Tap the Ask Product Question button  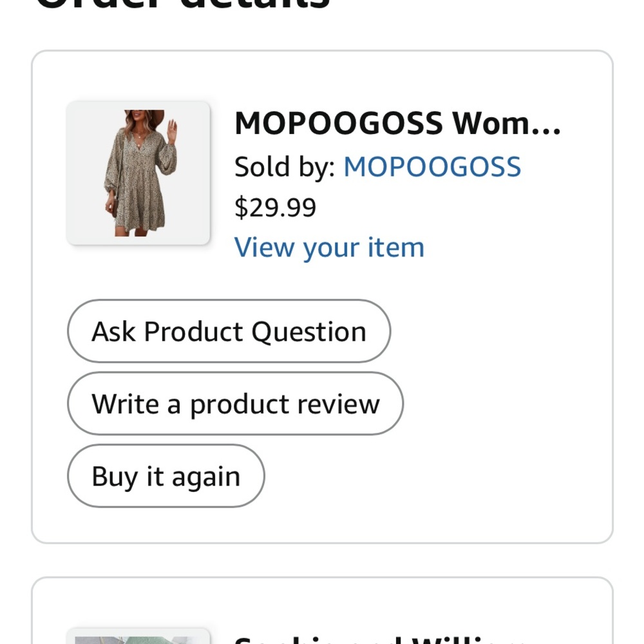229,331
